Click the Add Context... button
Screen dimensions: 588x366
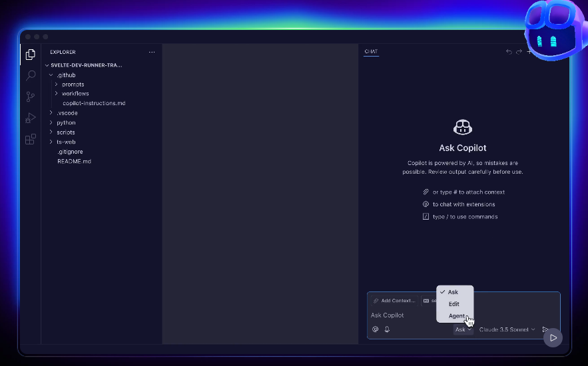click(x=394, y=301)
